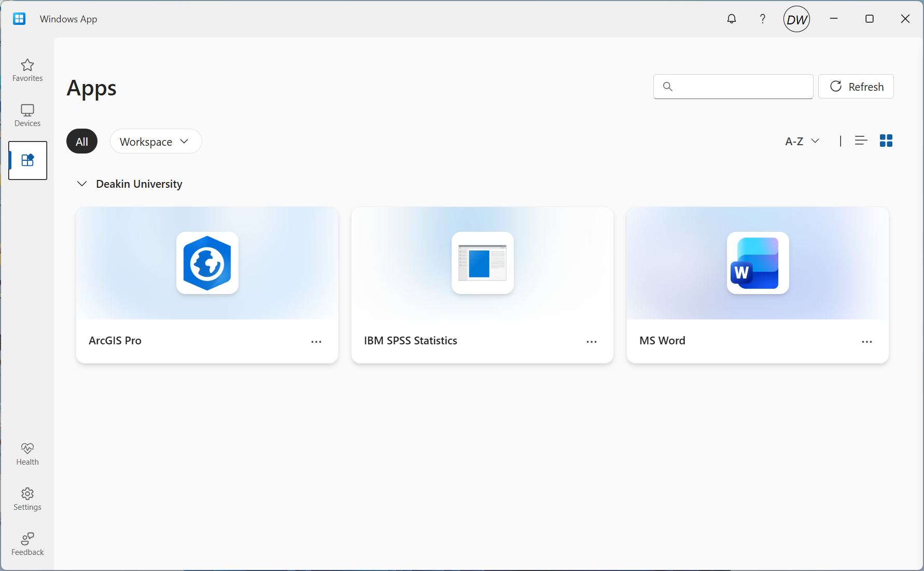Viewport: 924px width, 571px height.
Task: Open the Workspace filter dropdown
Action: point(156,141)
